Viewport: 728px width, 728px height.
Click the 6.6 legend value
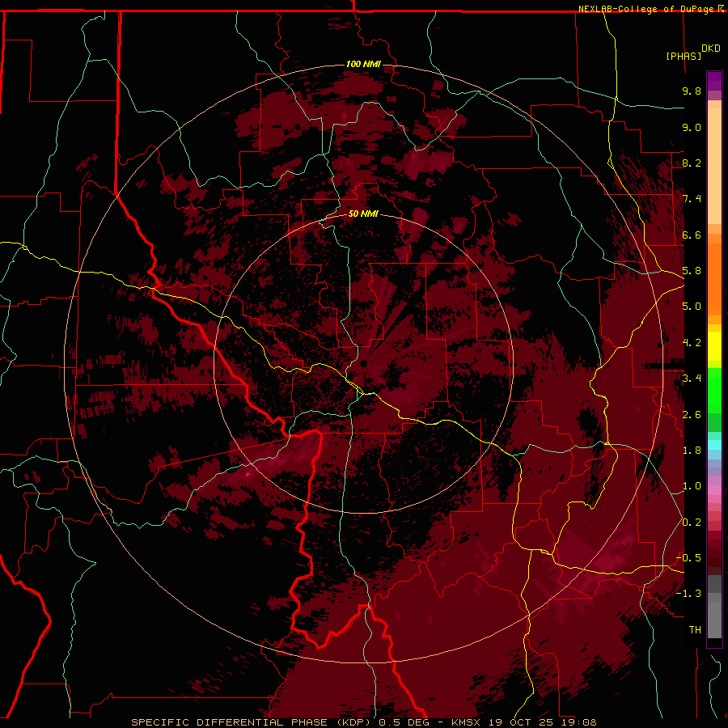coord(692,235)
